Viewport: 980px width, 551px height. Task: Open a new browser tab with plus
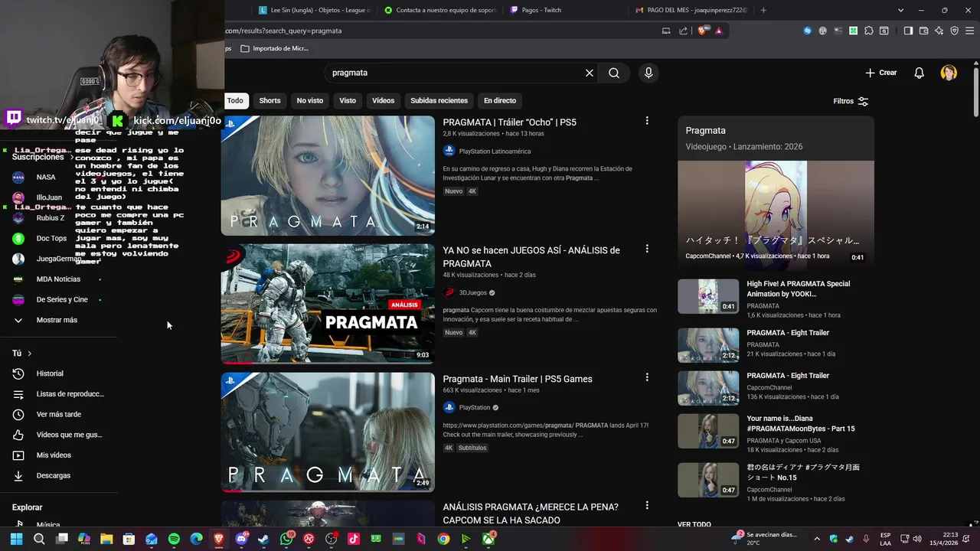pos(763,10)
